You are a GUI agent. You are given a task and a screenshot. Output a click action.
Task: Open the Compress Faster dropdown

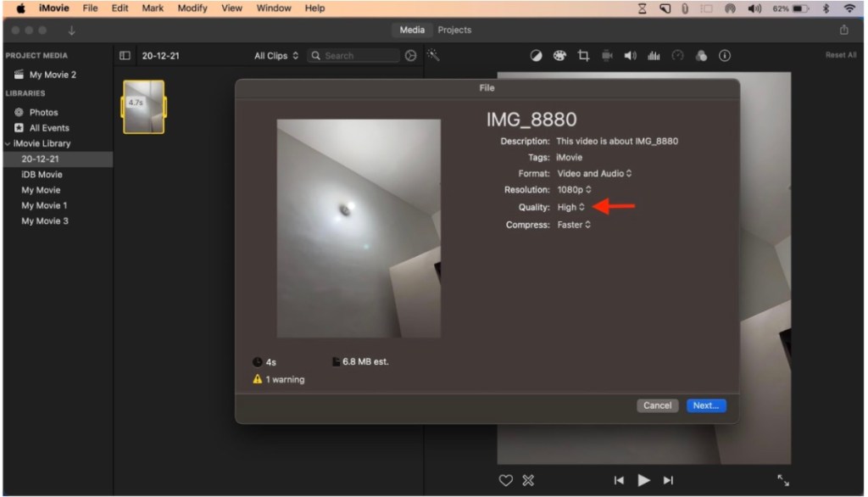click(x=574, y=225)
